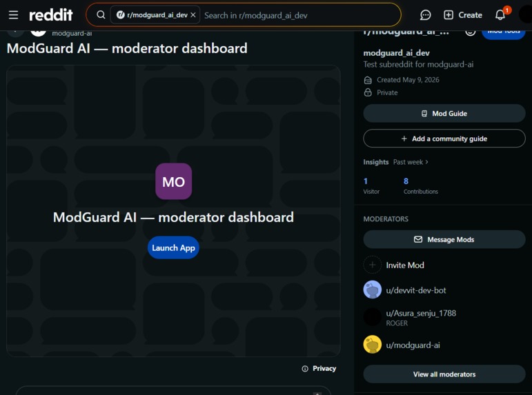Click the yellow modguard-ai avatar
Image resolution: width=532 pixels, height=395 pixels.
click(x=372, y=345)
